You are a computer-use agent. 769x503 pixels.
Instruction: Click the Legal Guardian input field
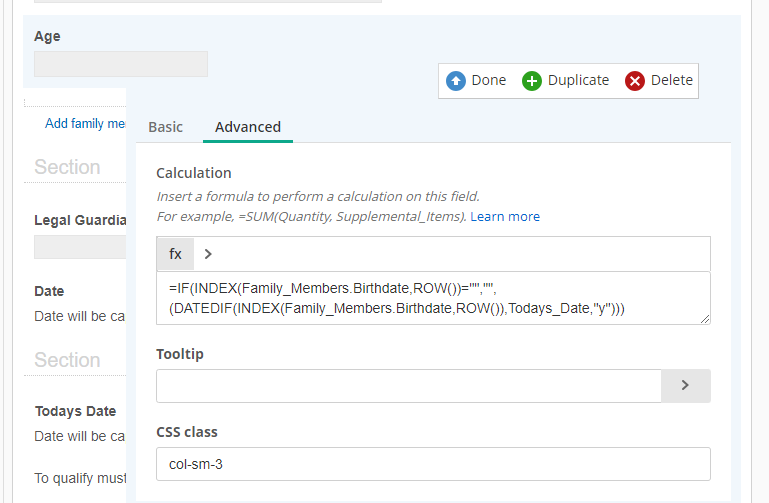click(80, 247)
